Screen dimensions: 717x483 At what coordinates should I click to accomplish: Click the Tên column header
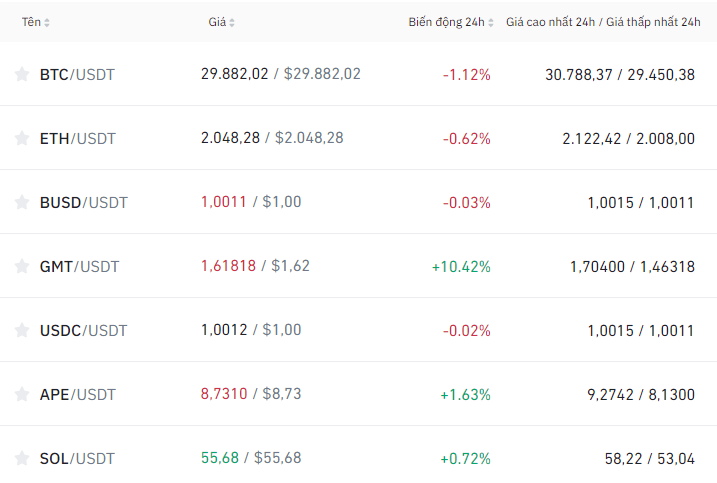pos(32,22)
